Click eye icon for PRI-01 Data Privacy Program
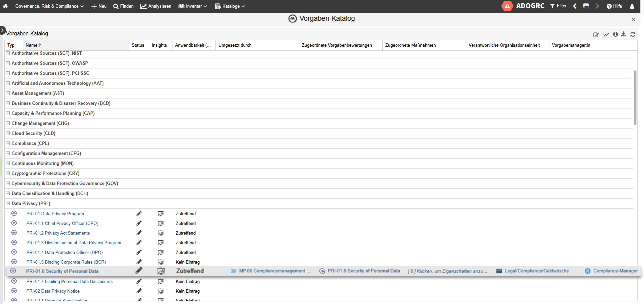 click(14, 213)
